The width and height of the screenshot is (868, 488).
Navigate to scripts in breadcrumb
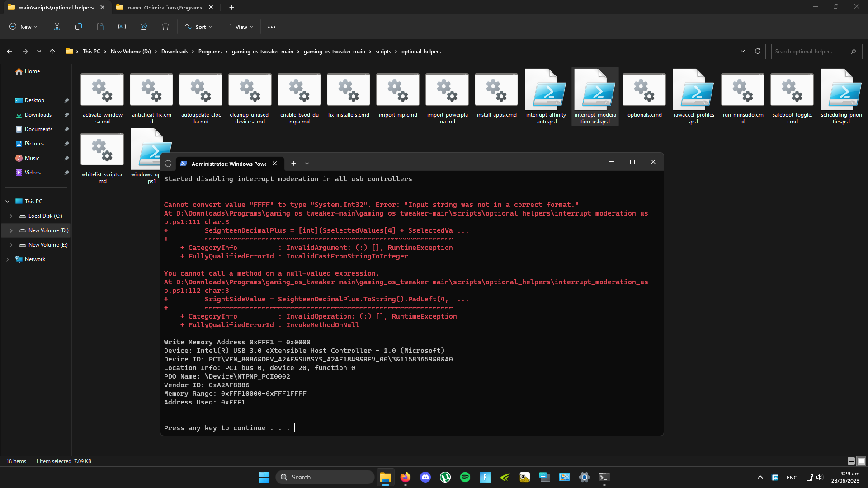[383, 52]
